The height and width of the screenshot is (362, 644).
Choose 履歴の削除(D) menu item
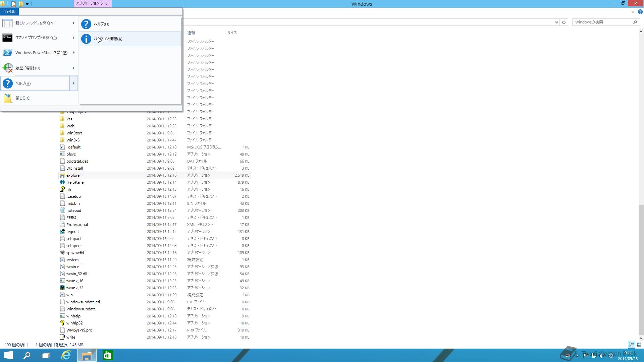pyautogui.click(x=39, y=68)
